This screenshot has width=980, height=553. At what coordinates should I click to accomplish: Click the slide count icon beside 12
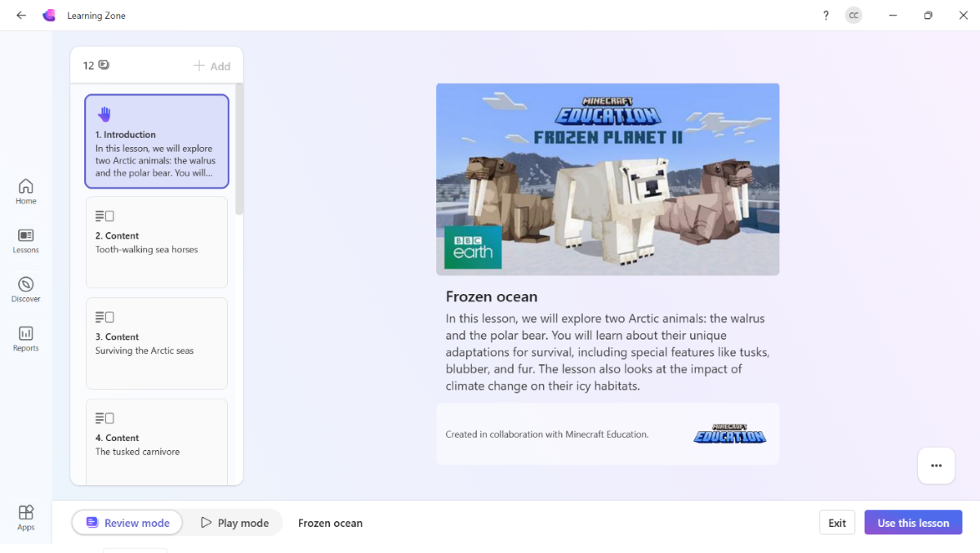click(104, 65)
